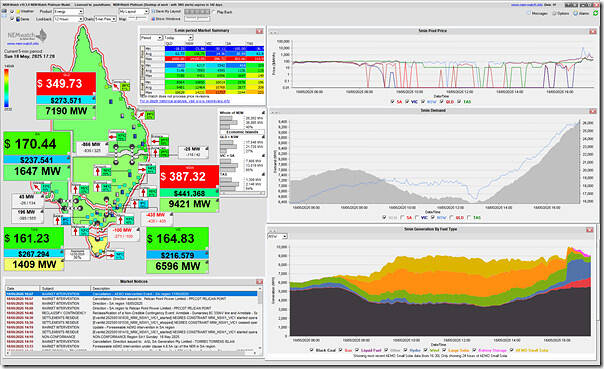The image size is (604, 369).
Task: Enable the Play Back checkbox
Action: point(215,12)
